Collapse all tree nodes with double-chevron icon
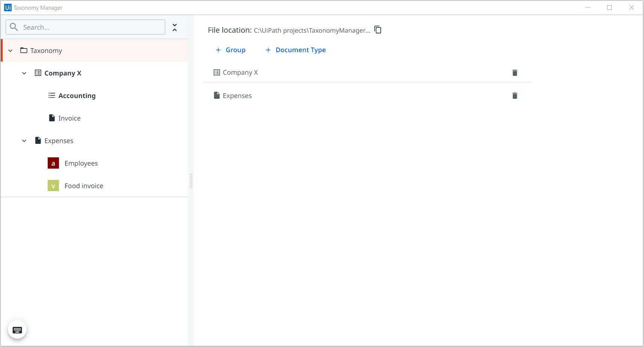This screenshot has height=347, width=644. point(175,27)
